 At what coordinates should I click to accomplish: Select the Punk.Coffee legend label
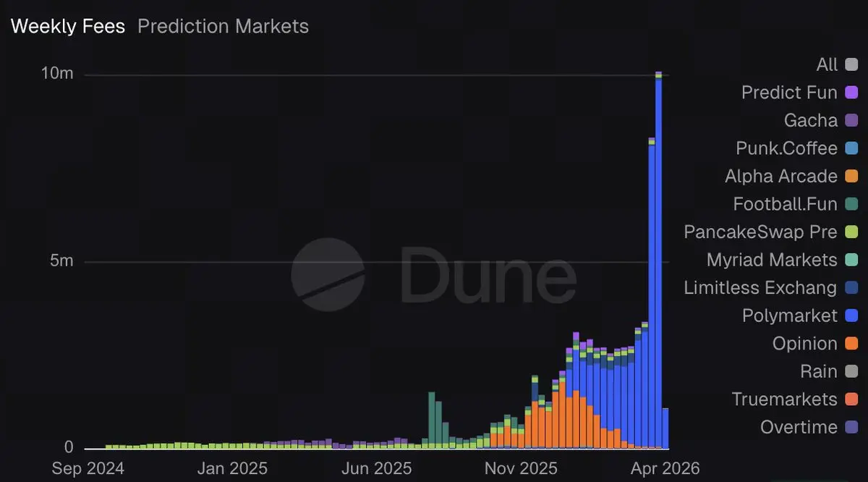(x=787, y=148)
